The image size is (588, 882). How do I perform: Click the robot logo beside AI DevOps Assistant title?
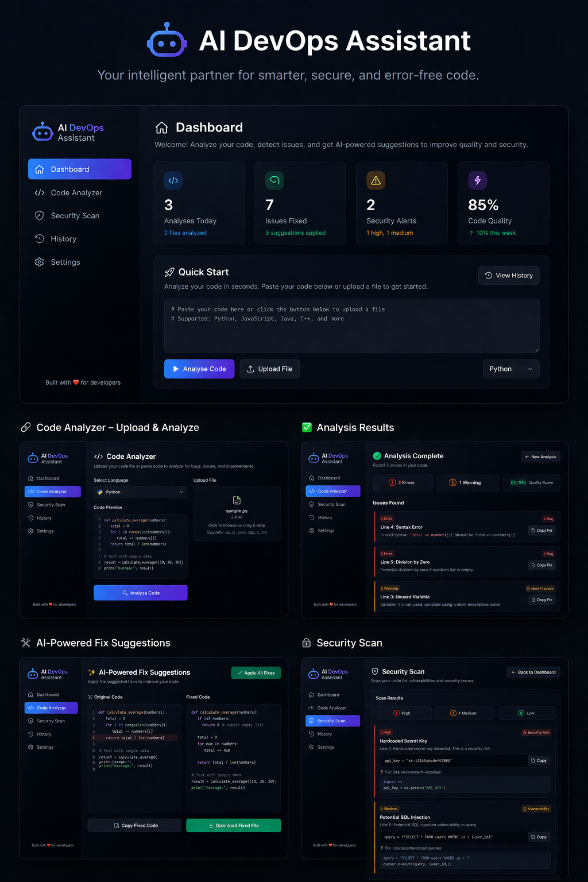167,40
